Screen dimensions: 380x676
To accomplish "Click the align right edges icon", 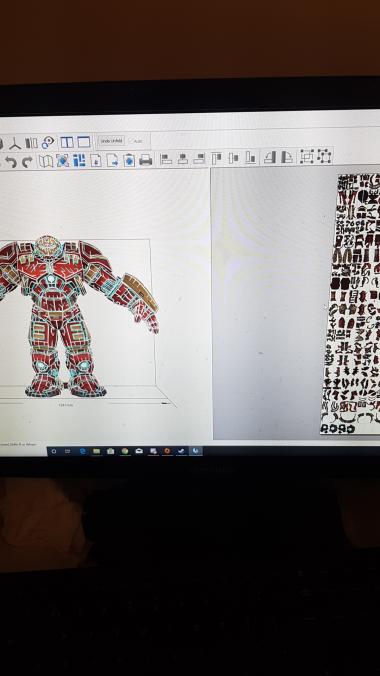I will (x=199, y=159).
